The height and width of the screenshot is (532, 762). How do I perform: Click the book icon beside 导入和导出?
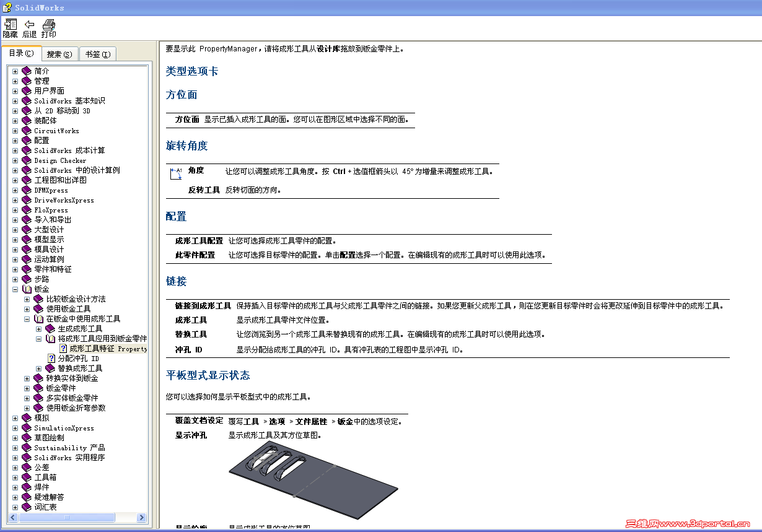[27, 220]
